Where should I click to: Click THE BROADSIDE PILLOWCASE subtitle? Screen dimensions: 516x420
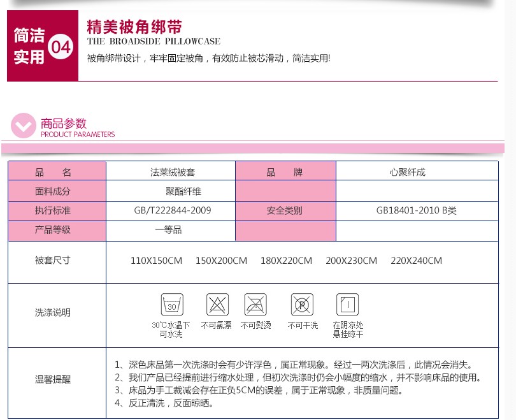click(154, 41)
